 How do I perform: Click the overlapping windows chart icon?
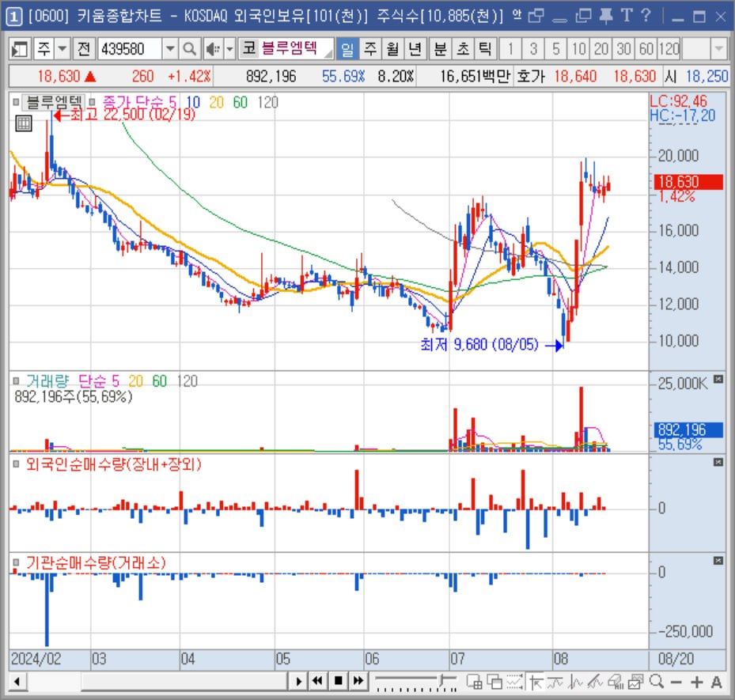(x=494, y=682)
